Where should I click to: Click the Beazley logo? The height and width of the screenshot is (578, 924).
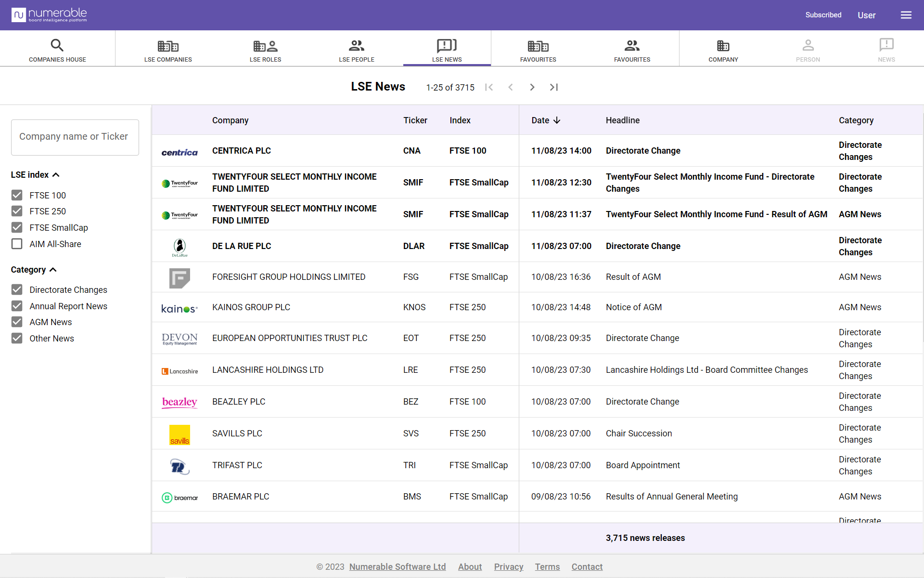[180, 402]
